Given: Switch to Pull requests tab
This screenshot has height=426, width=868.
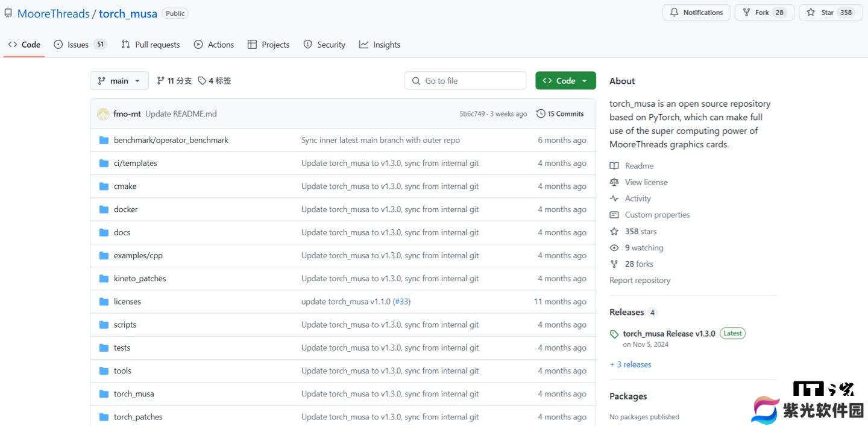Looking at the screenshot, I should coord(151,45).
